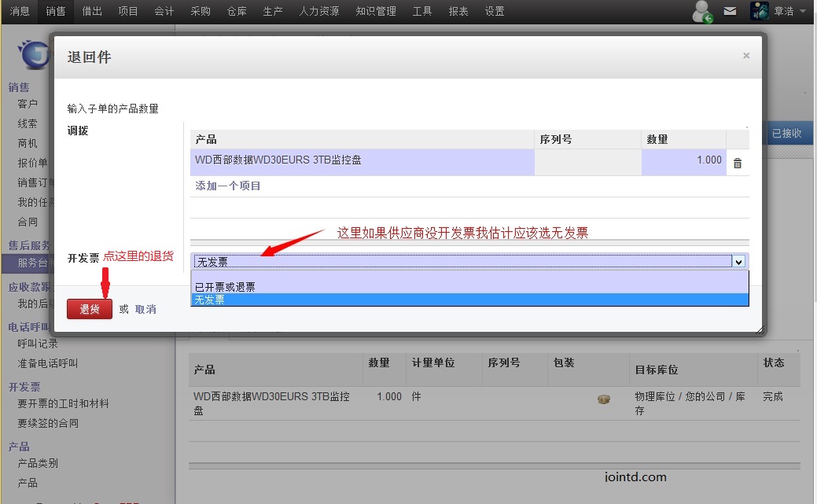Open 产品类别 in the left sidebar
The width and height of the screenshot is (817, 504).
(x=38, y=463)
